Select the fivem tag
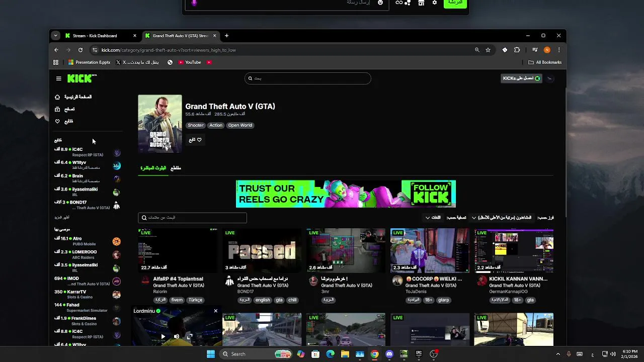This screenshot has height=362, width=644. 177,300
